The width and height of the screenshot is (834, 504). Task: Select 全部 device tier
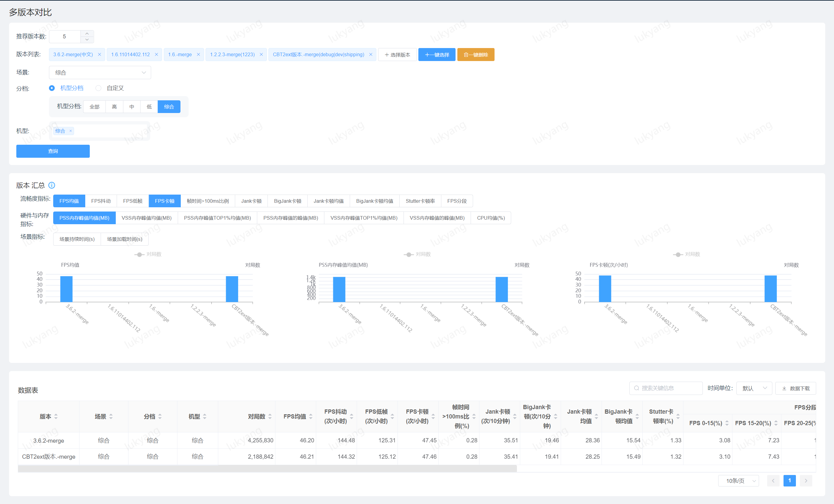(x=94, y=107)
